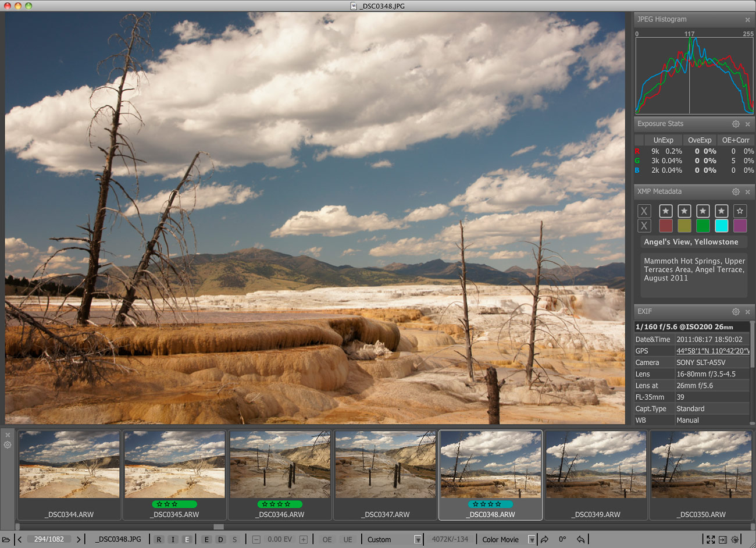756x548 pixels.
Task: Open the Custom white balance dropdown
Action: click(418, 539)
